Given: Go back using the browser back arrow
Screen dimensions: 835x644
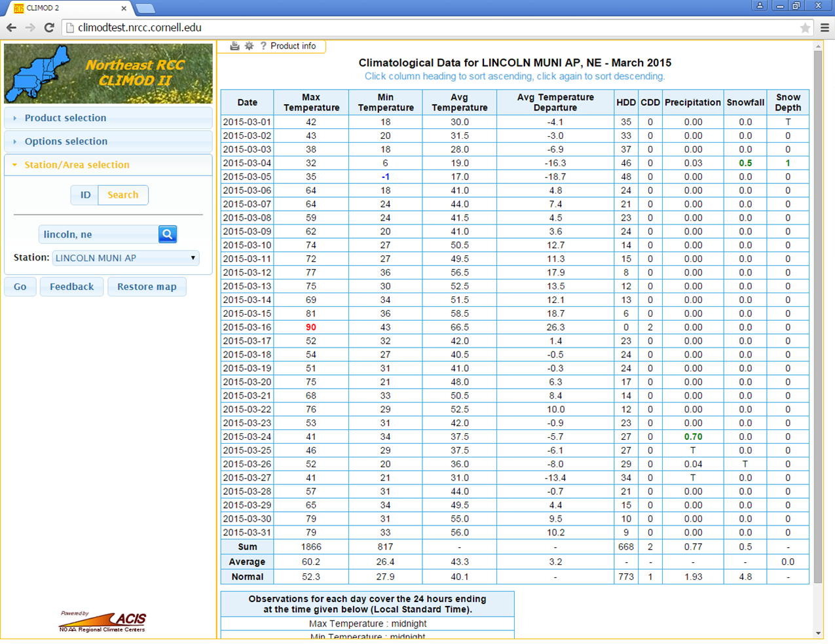Looking at the screenshot, I should point(11,27).
